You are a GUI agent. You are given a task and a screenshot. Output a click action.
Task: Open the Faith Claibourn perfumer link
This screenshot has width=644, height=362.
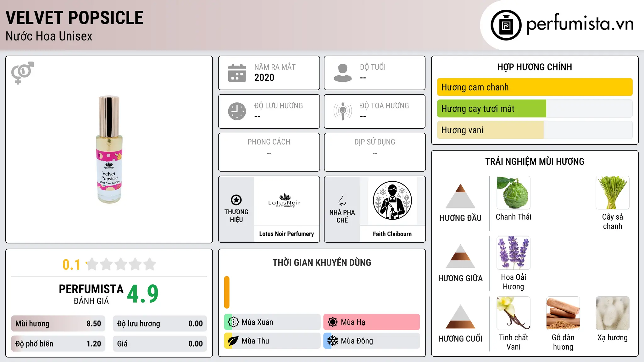tap(392, 234)
